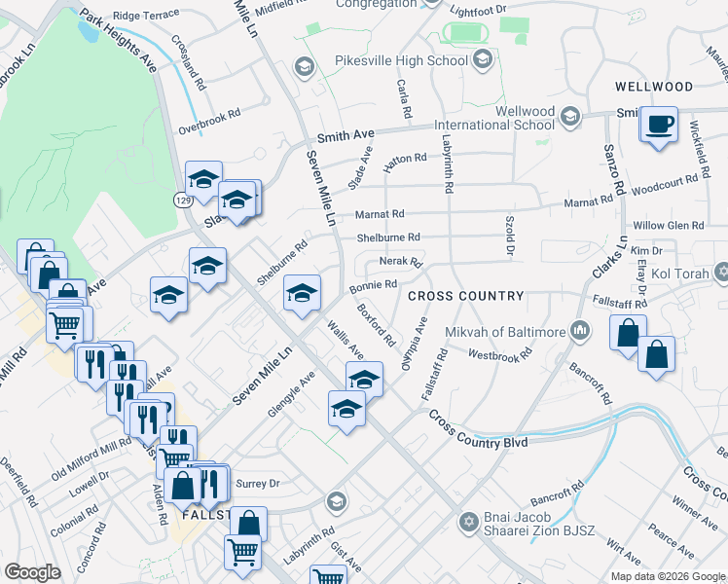
Task: Click the Mikvah of Baltimore pin
Action: tap(580, 331)
